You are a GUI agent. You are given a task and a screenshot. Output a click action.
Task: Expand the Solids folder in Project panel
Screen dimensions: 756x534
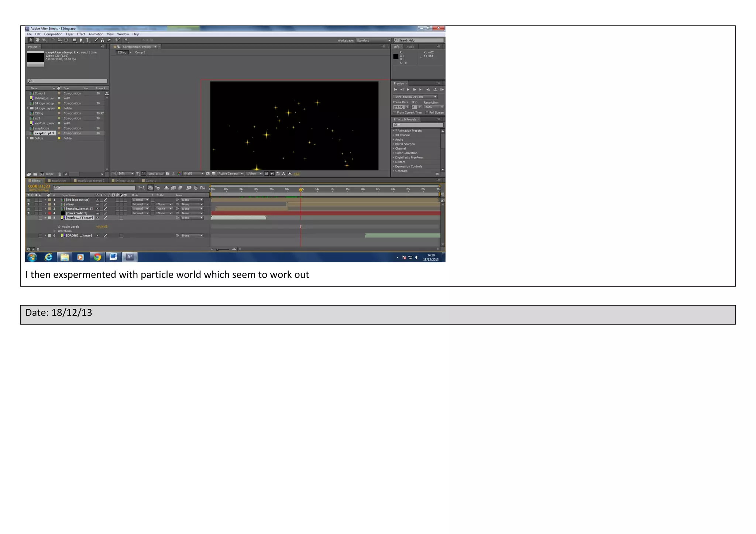coord(28,138)
